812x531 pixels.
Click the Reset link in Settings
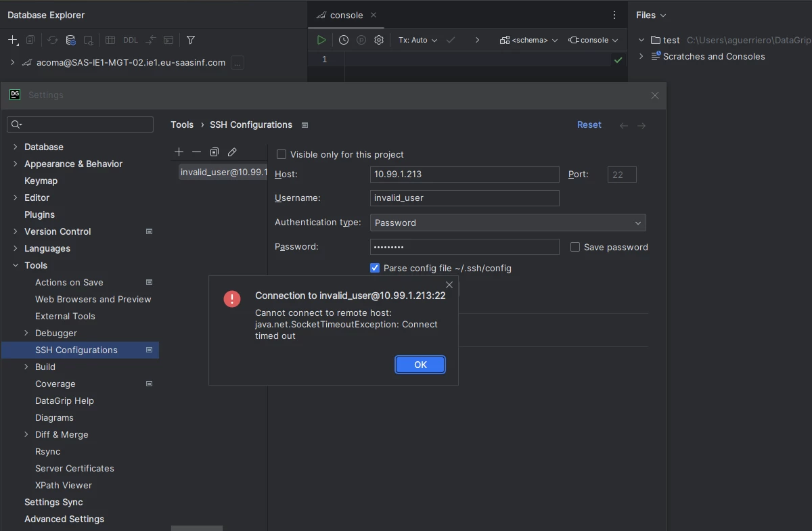pyautogui.click(x=589, y=125)
